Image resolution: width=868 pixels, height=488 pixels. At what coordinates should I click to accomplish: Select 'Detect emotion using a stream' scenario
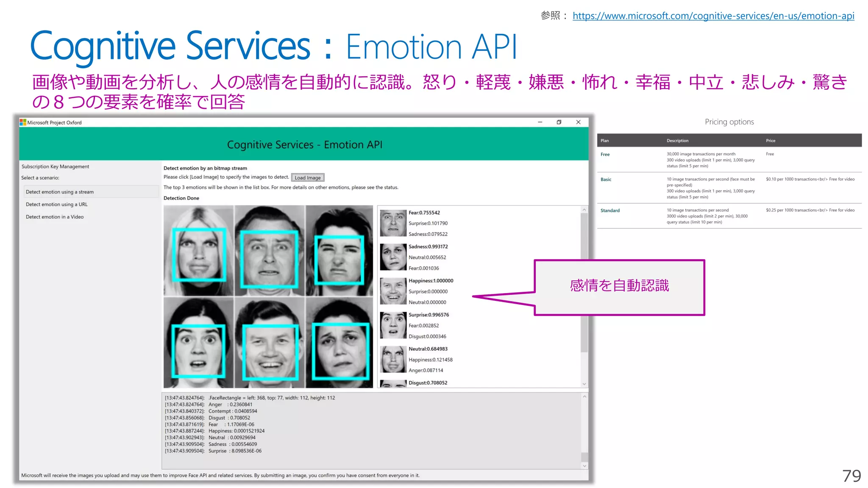pos(91,192)
